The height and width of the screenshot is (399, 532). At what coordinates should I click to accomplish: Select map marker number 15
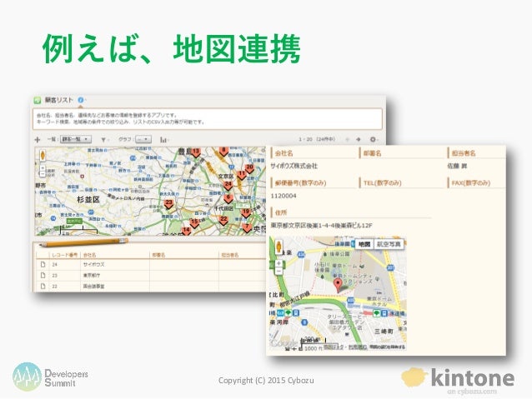click(194, 222)
